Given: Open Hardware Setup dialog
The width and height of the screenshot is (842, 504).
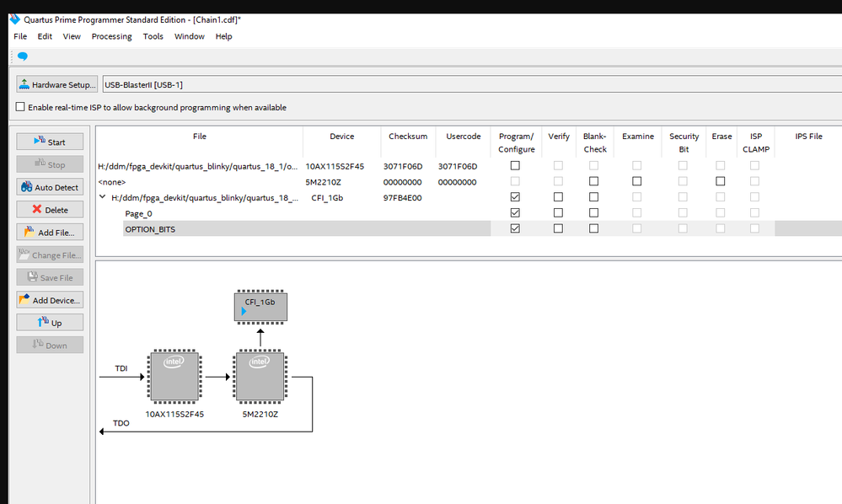Looking at the screenshot, I should 57,84.
